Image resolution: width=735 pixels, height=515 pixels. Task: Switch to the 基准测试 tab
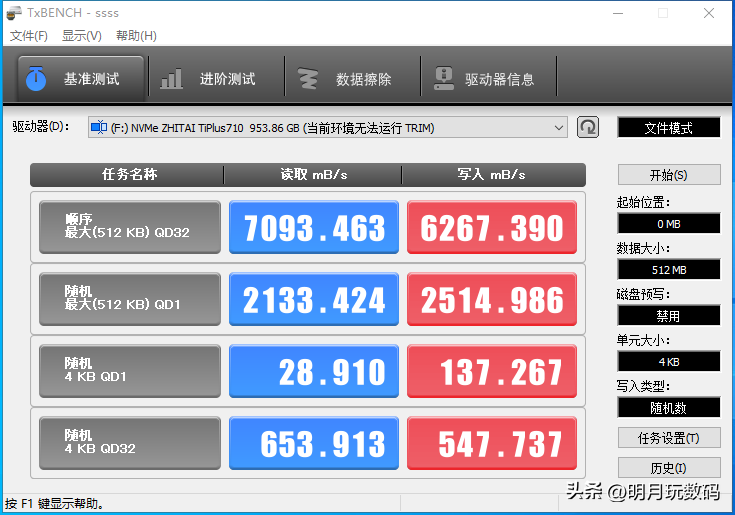(x=81, y=78)
